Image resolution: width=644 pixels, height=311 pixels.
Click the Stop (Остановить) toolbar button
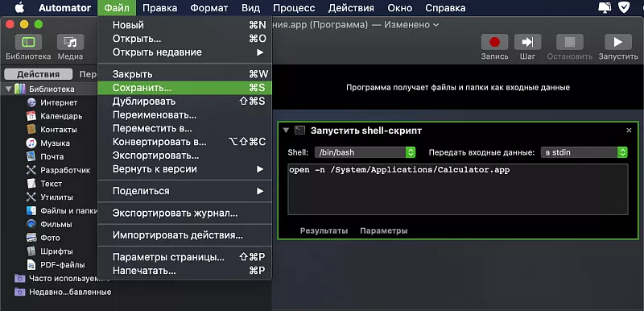click(x=570, y=42)
